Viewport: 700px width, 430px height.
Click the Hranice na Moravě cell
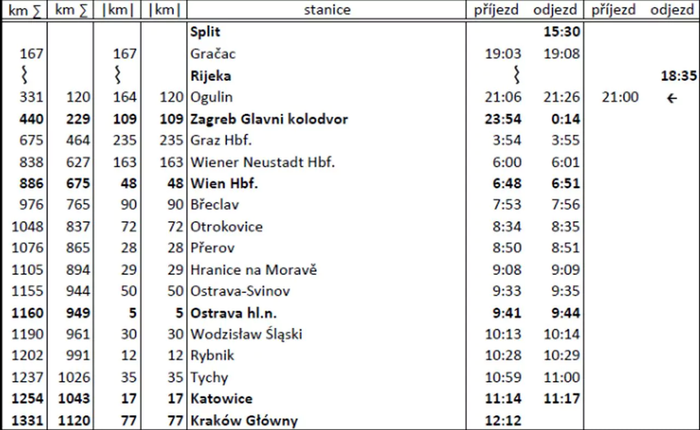(x=253, y=269)
